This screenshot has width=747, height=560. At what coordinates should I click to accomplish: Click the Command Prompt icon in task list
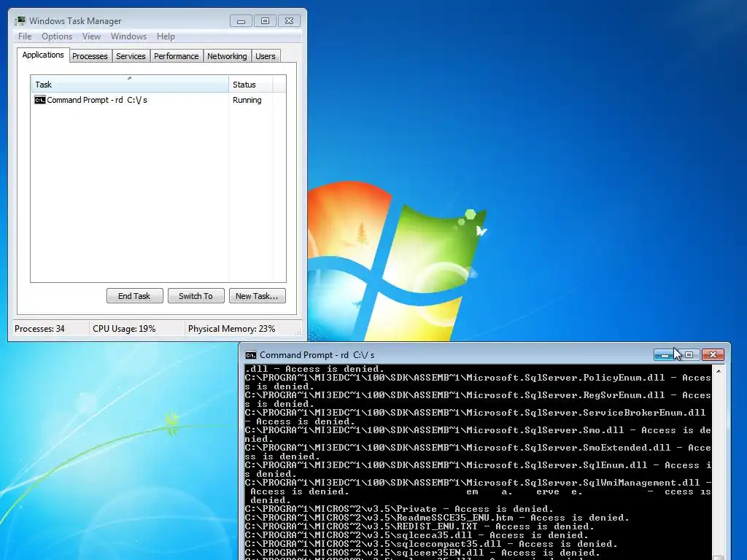pos(40,100)
